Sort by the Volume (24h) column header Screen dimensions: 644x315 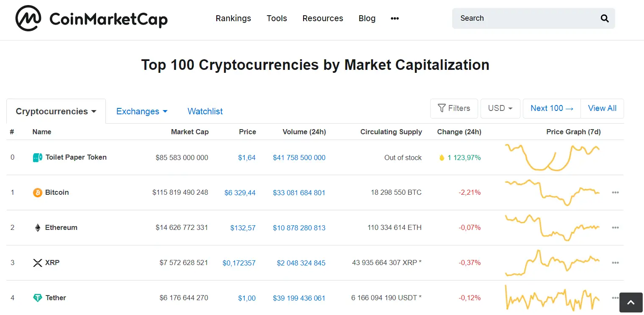(304, 132)
